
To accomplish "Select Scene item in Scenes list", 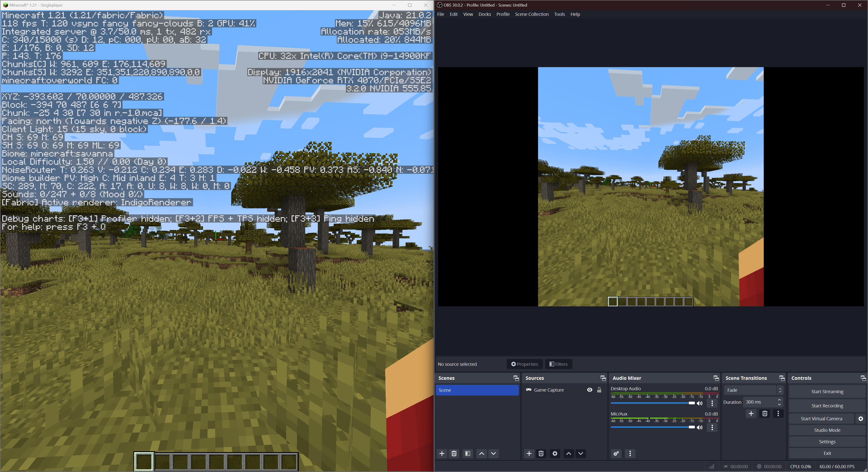I will [x=477, y=390].
